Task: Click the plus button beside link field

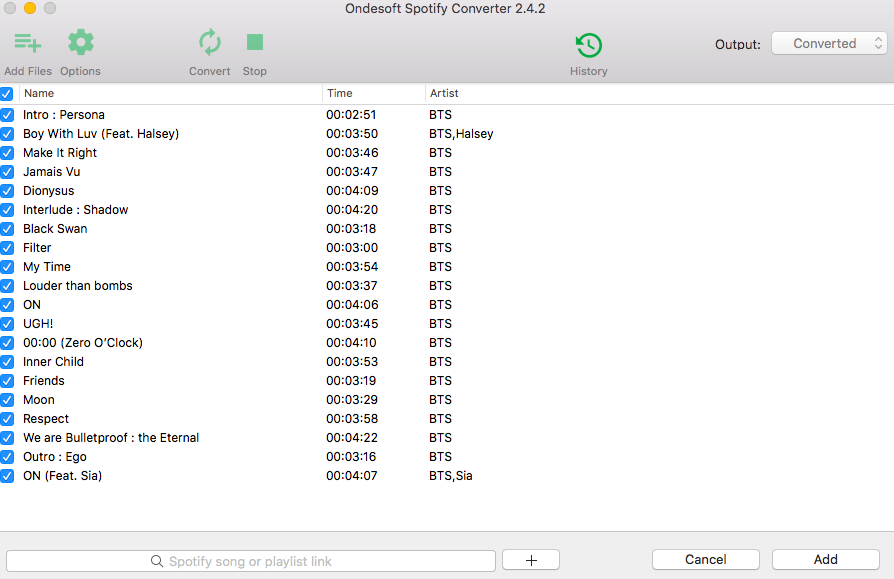Action: pyautogui.click(x=531, y=560)
